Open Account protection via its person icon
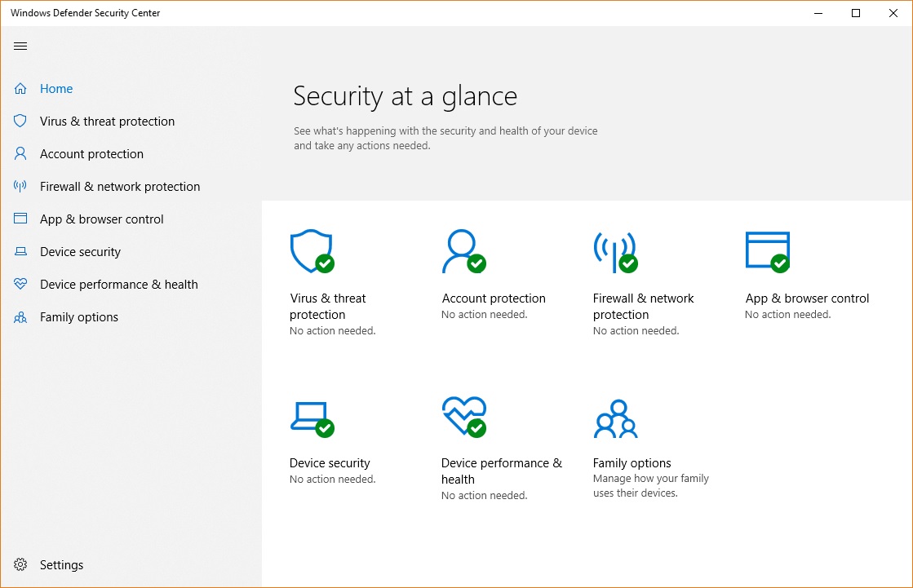The image size is (913, 588). click(461, 249)
